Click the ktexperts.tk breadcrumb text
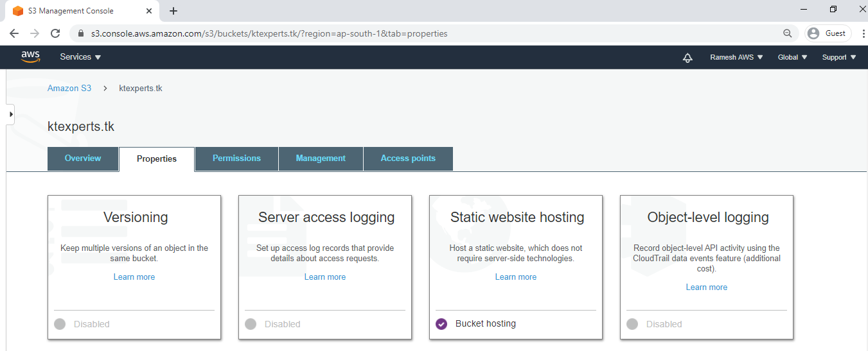This screenshot has width=868, height=351. tap(141, 88)
